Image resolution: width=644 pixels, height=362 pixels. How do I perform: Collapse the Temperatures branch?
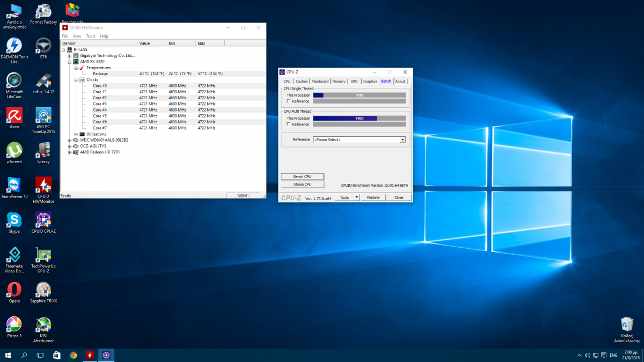[x=76, y=68]
